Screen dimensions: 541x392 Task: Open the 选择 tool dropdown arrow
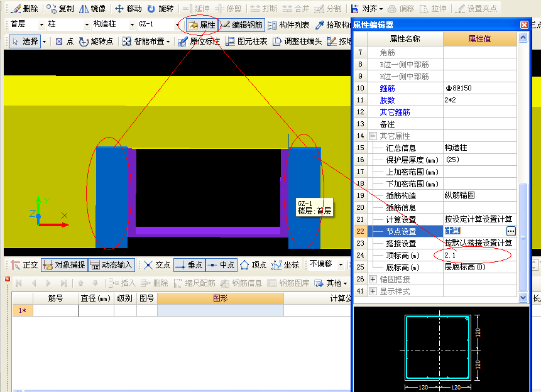tap(44, 41)
